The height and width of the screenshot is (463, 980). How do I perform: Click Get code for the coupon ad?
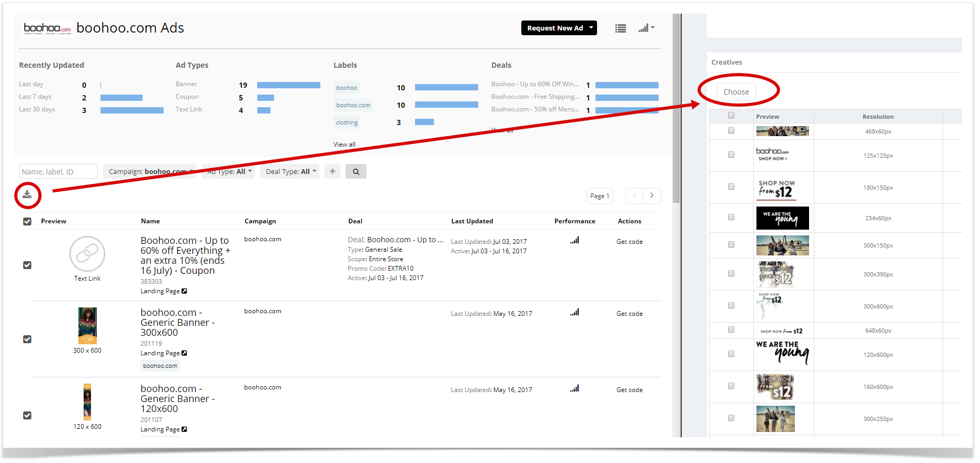click(629, 242)
